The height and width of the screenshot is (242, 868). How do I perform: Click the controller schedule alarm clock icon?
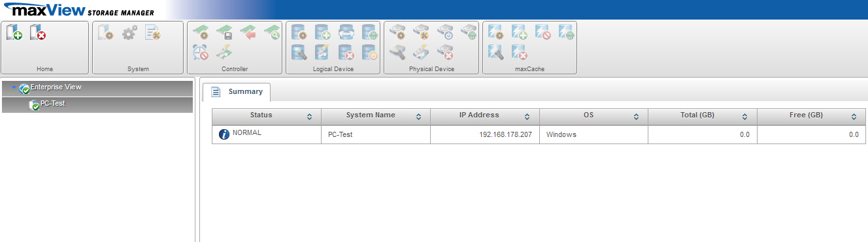click(200, 53)
